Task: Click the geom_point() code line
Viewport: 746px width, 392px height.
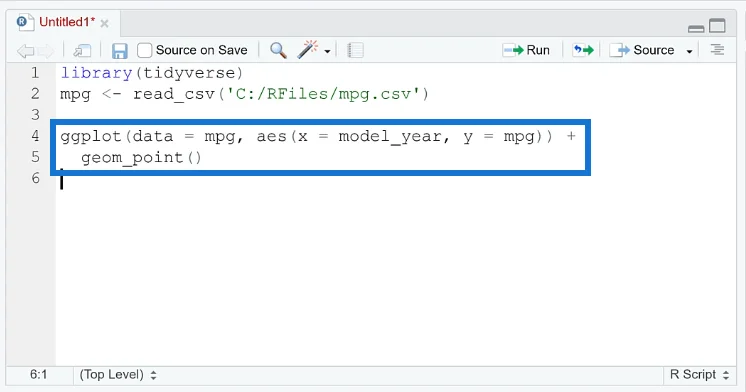Action: point(141,157)
